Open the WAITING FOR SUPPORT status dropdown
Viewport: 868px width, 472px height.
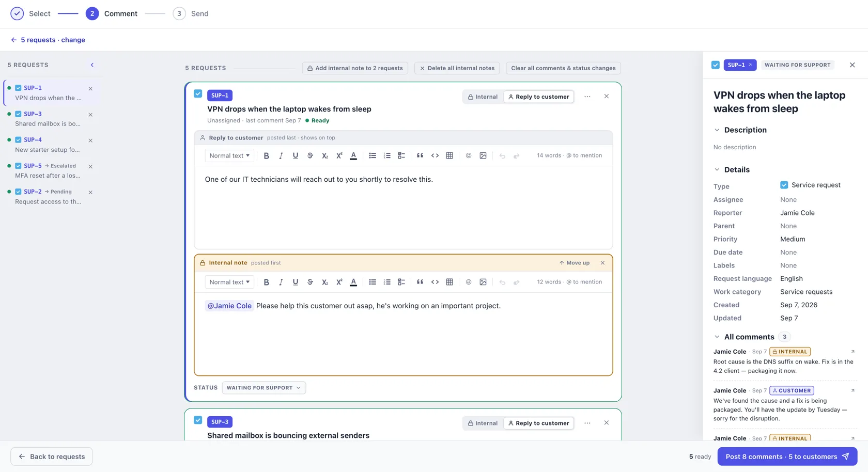pyautogui.click(x=264, y=388)
